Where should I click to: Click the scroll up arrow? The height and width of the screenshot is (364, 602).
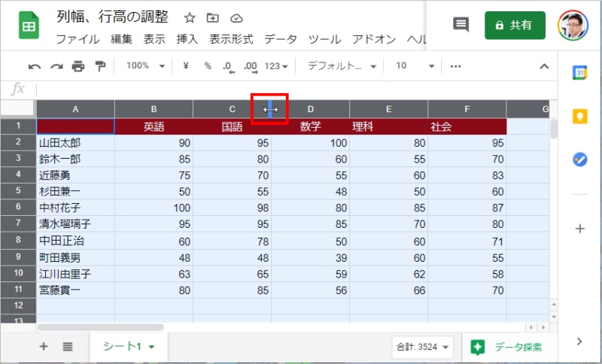tap(553, 305)
